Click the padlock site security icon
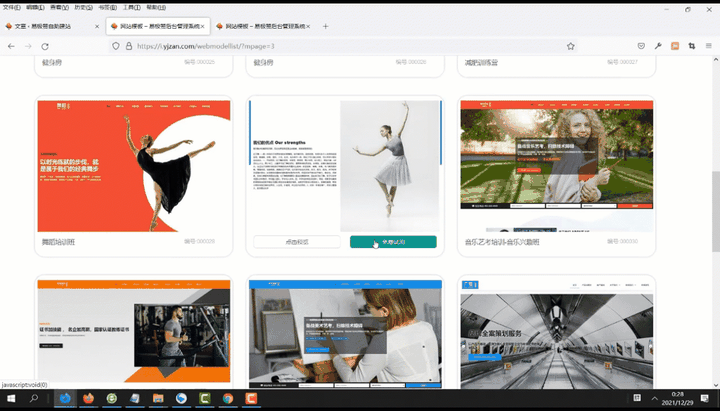This screenshot has width=720, height=411. (x=129, y=46)
